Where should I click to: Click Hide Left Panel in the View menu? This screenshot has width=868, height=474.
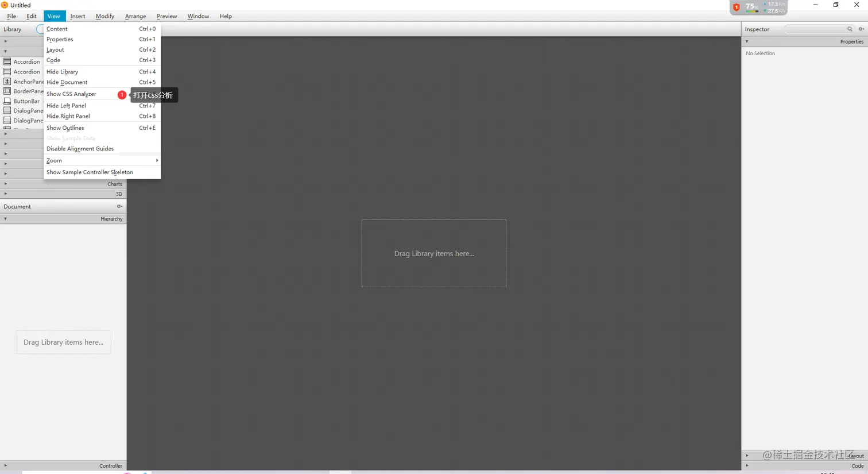pos(66,105)
